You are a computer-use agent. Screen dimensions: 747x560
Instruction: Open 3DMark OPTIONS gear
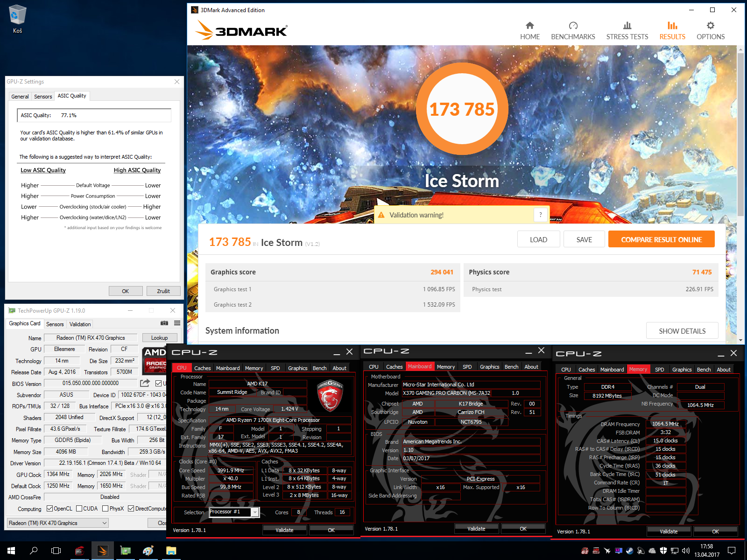point(711,31)
